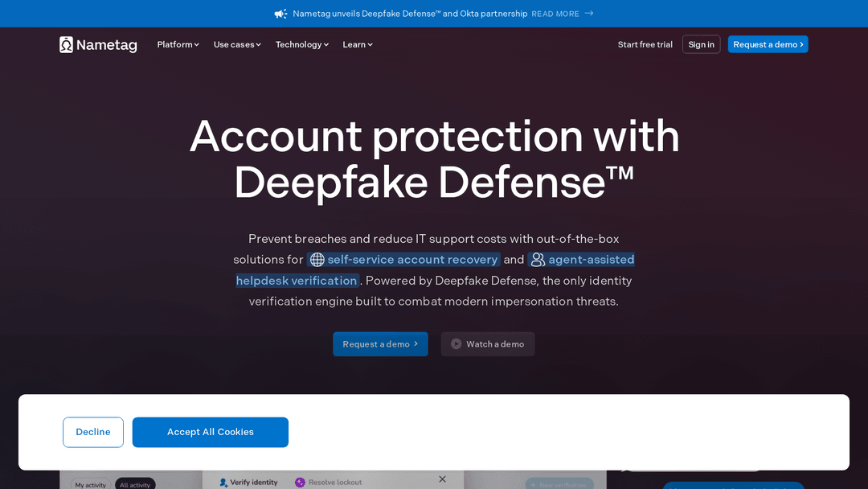Open self-service account recovery link
Image resolution: width=868 pixels, height=489 pixels.
pyautogui.click(x=403, y=259)
